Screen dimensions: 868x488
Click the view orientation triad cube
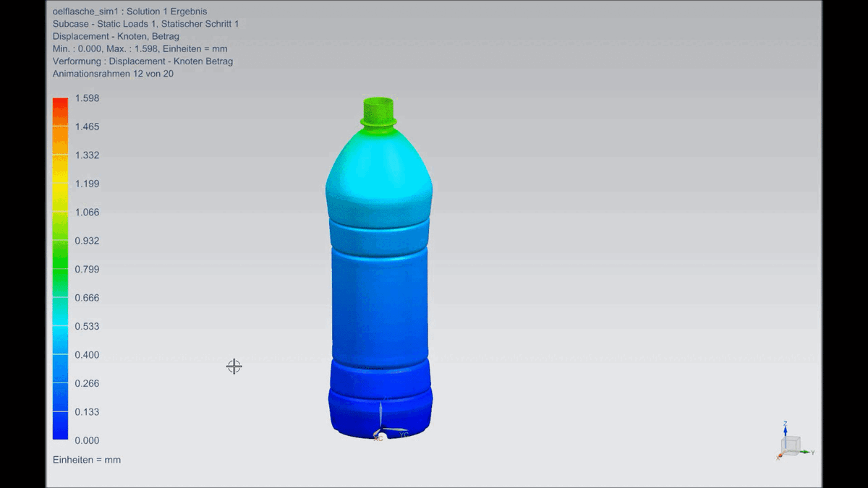791,445
